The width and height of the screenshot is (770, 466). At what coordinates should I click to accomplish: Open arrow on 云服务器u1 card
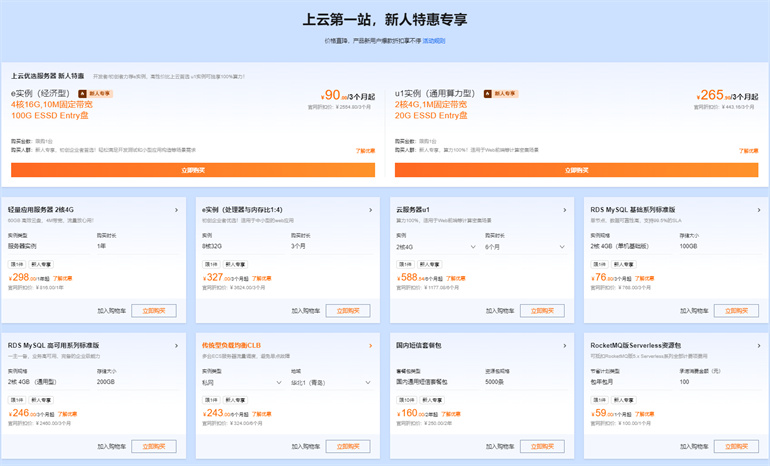565,210
